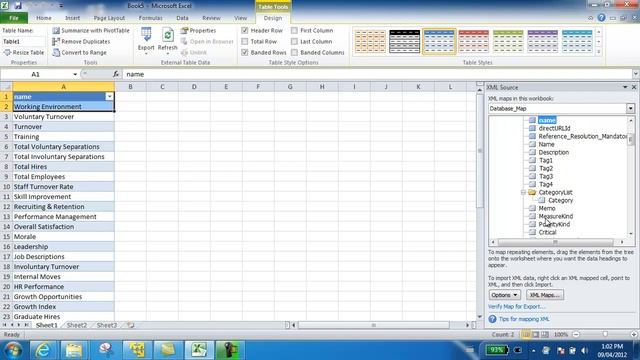The width and height of the screenshot is (640, 360).
Task: Select the Normal view status bar icon
Action: 526,335
